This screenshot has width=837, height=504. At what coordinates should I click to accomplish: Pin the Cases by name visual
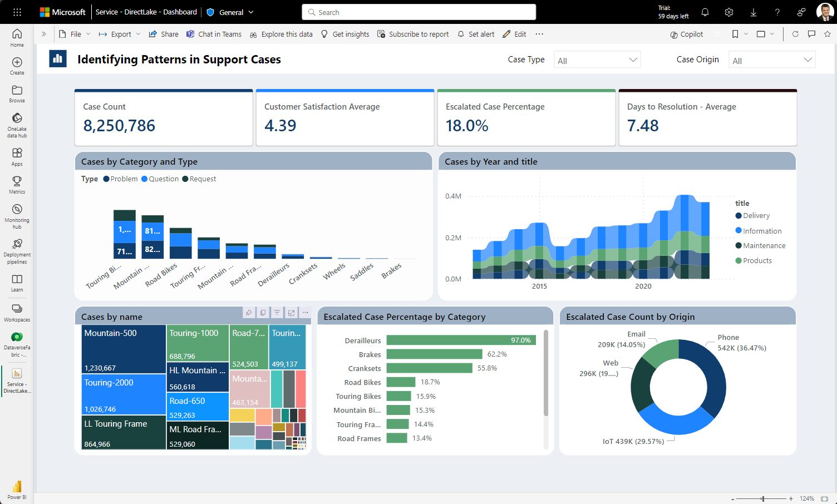coord(249,313)
